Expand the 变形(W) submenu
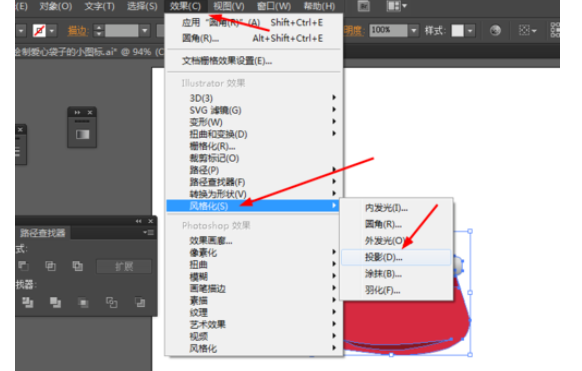Screen dimensions: 582x371 (253, 122)
